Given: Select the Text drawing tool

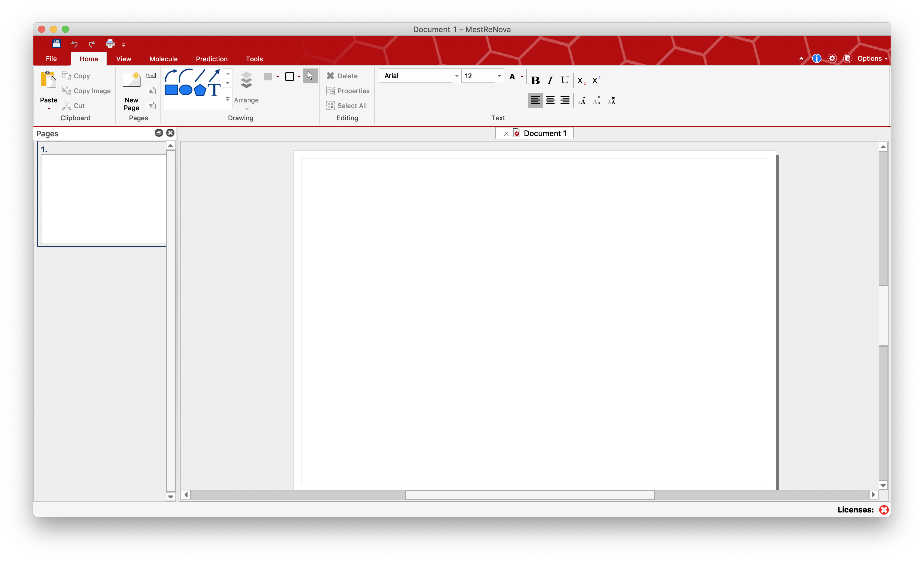Looking at the screenshot, I should (x=214, y=91).
